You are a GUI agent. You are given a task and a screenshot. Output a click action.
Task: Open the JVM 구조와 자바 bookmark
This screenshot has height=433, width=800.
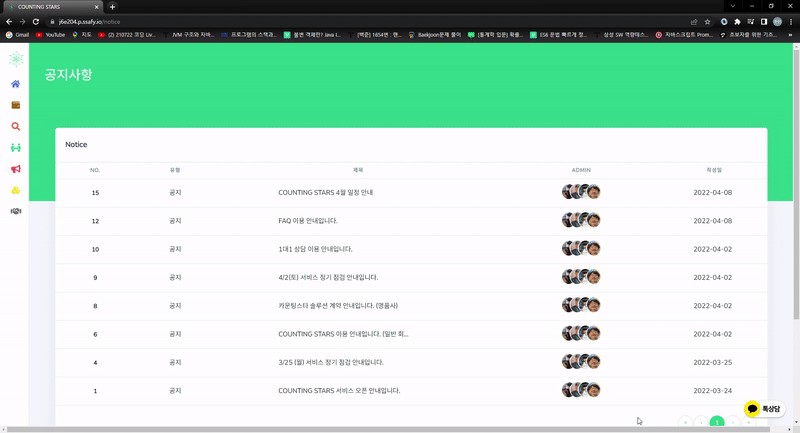click(189, 35)
